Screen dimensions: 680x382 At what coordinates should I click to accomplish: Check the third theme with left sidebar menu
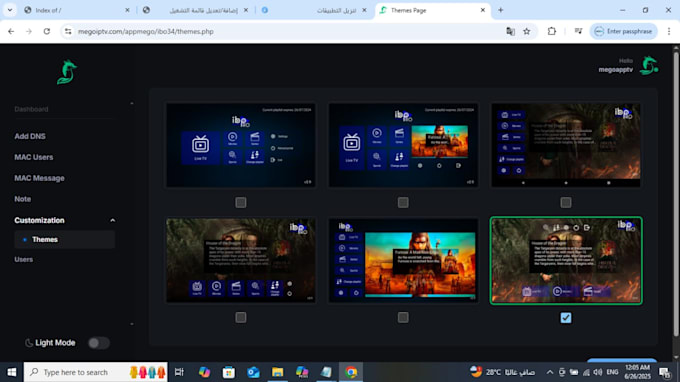(x=566, y=202)
